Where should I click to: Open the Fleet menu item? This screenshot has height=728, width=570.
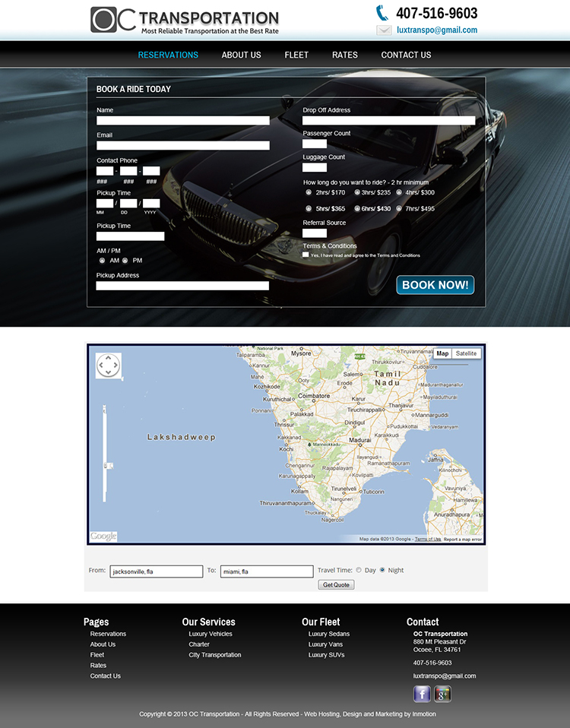(x=296, y=55)
